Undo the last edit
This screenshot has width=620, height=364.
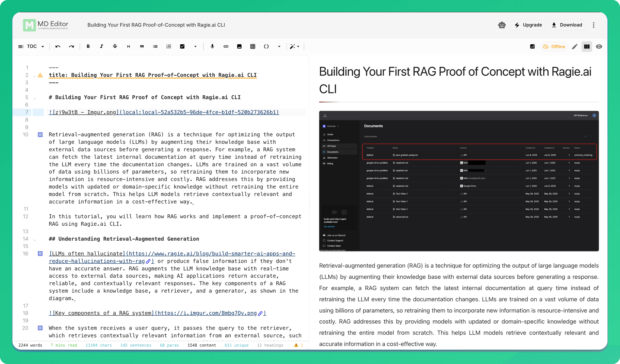pyautogui.click(x=58, y=47)
